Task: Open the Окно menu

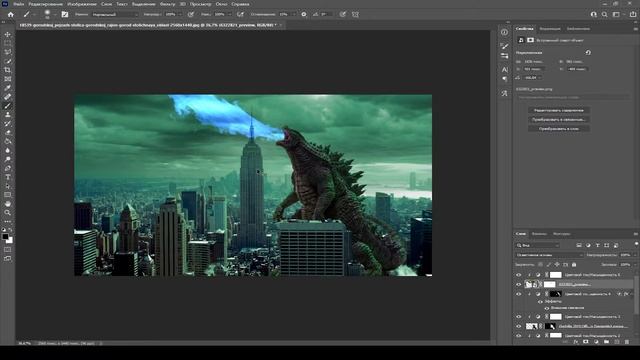Action: 222,4
